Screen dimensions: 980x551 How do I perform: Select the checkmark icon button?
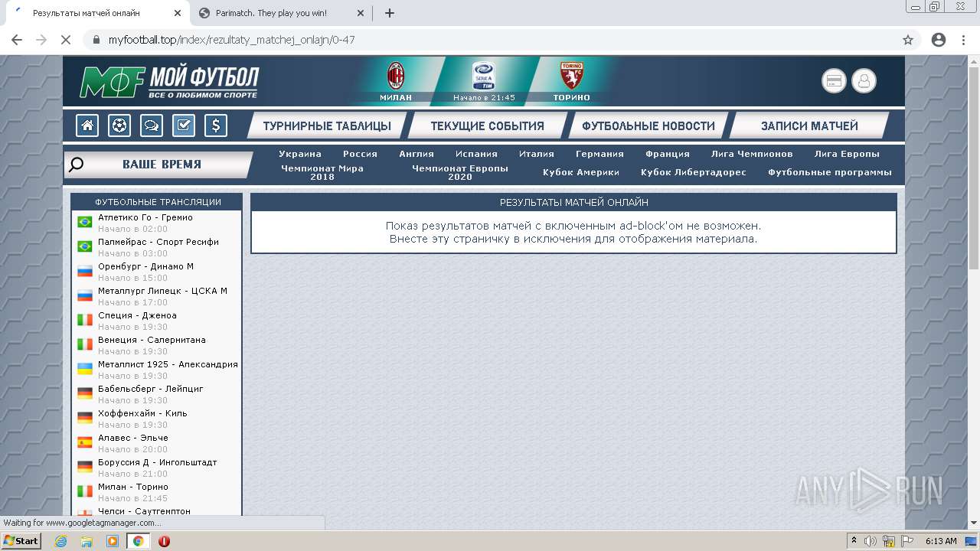pyautogui.click(x=184, y=126)
